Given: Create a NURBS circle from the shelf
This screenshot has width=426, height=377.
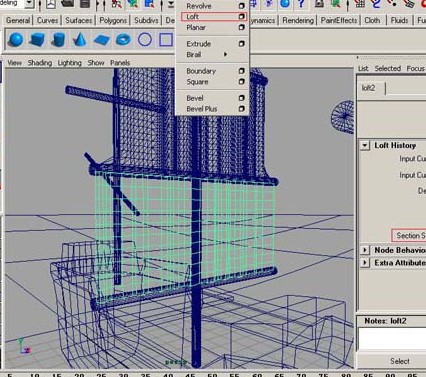Looking at the screenshot, I should pyautogui.click(x=145, y=40).
